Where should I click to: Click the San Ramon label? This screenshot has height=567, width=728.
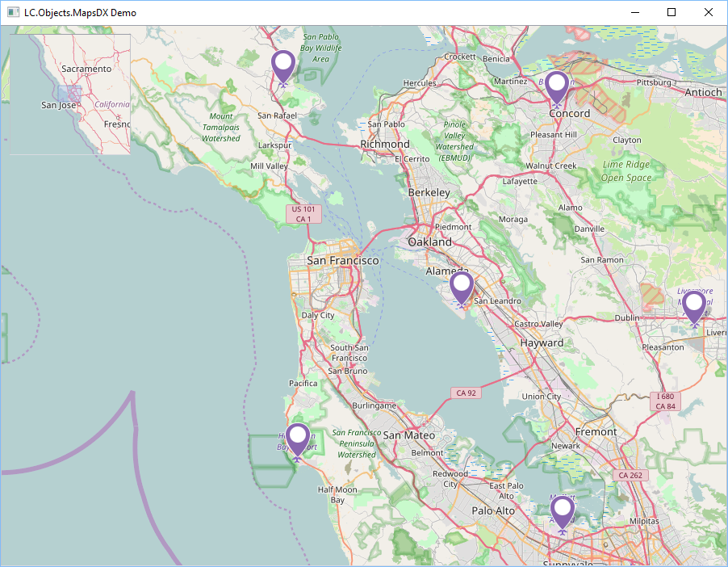click(x=602, y=260)
